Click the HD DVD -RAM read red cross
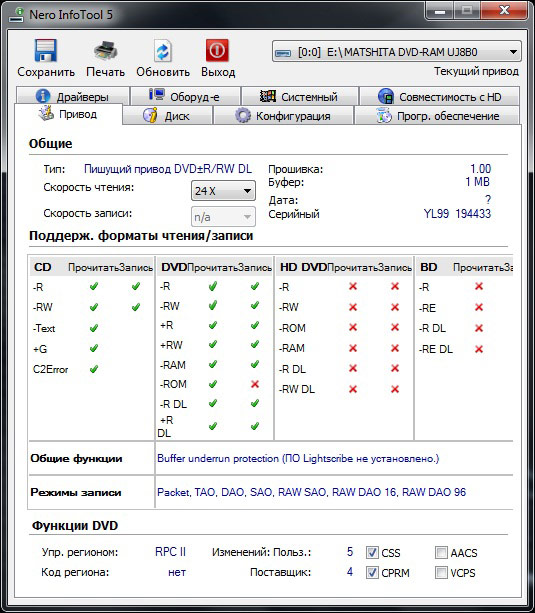535x613 pixels. click(x=353, y=348)
